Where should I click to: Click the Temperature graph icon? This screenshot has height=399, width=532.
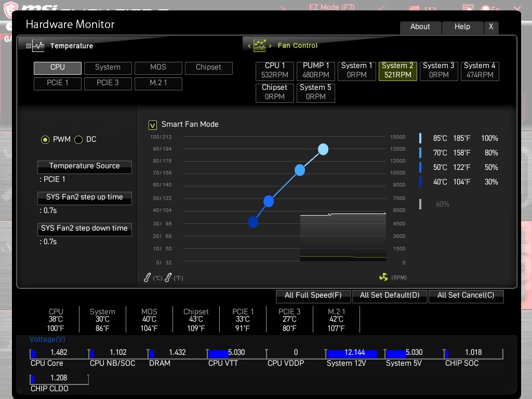tap(38, 46)
